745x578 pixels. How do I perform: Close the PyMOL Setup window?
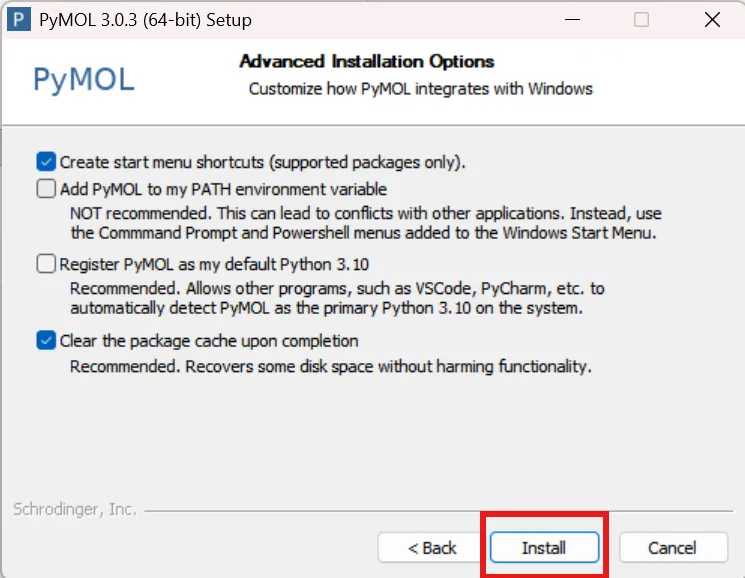712,19
